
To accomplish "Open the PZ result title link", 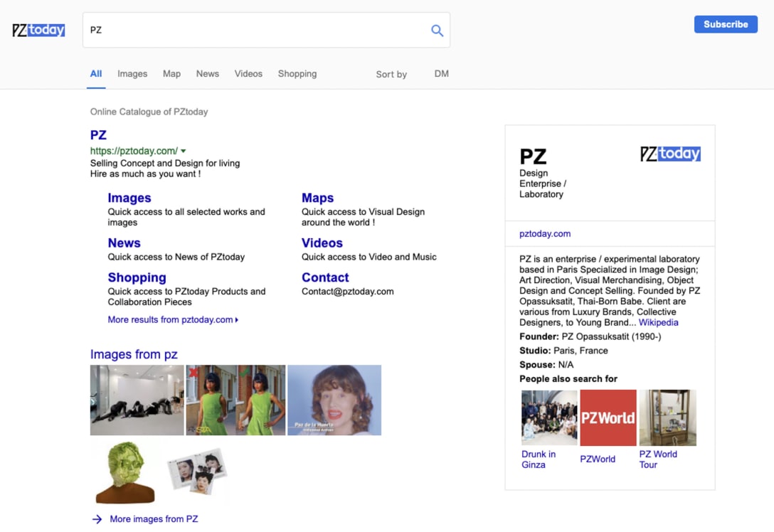I will pyautogui.click(x=98, y=134).
